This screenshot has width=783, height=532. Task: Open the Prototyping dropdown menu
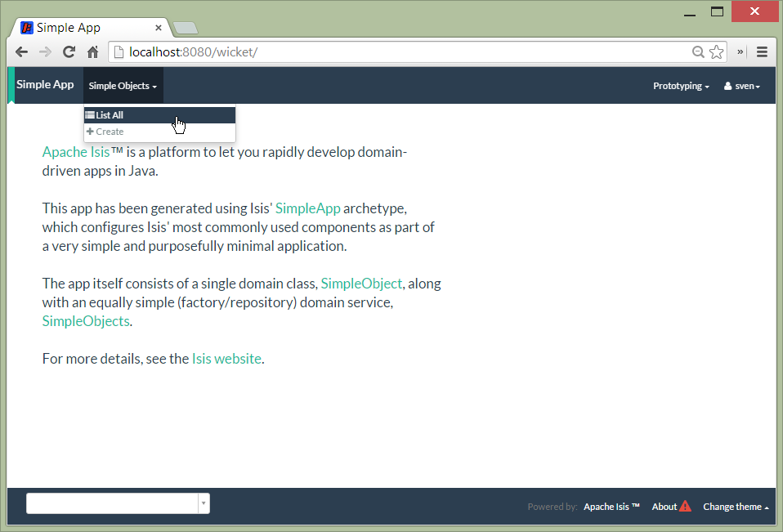pyautogui.click(x=681, y=86)
